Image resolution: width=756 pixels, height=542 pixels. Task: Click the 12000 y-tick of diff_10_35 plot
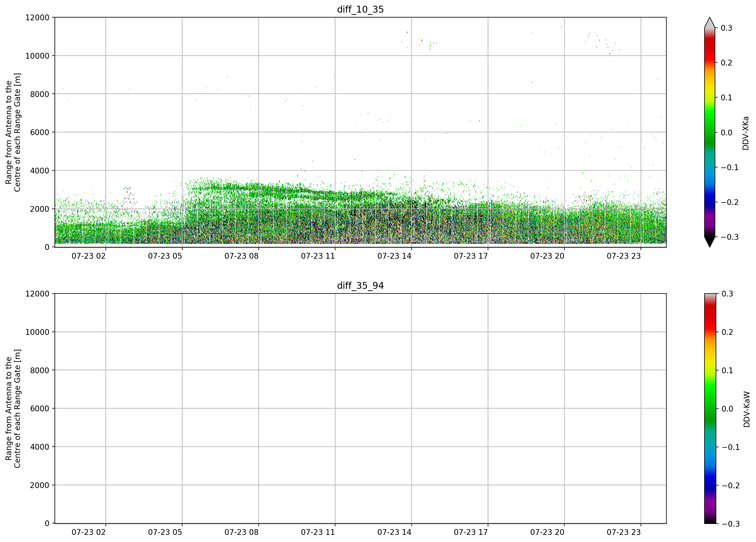coord(37,17)
